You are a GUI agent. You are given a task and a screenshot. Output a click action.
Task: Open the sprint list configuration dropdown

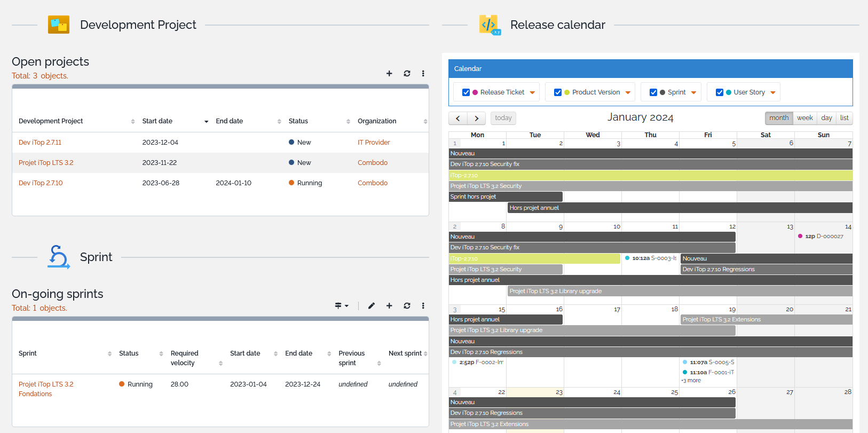click(341, 306)
